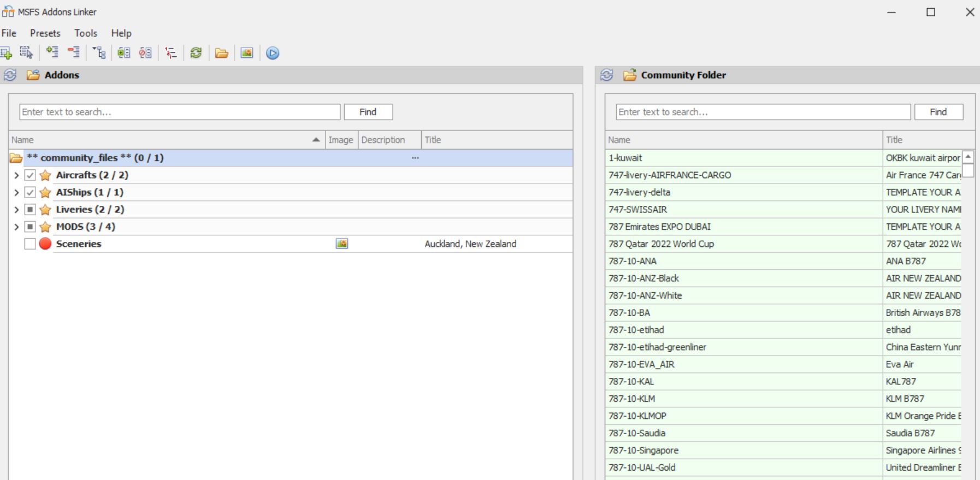This screenshot has width=980, height=480.
Task: Select the 787 Emirates EXPO DUBAI entry
Action: pyautogui.click(x=743, y=227)
